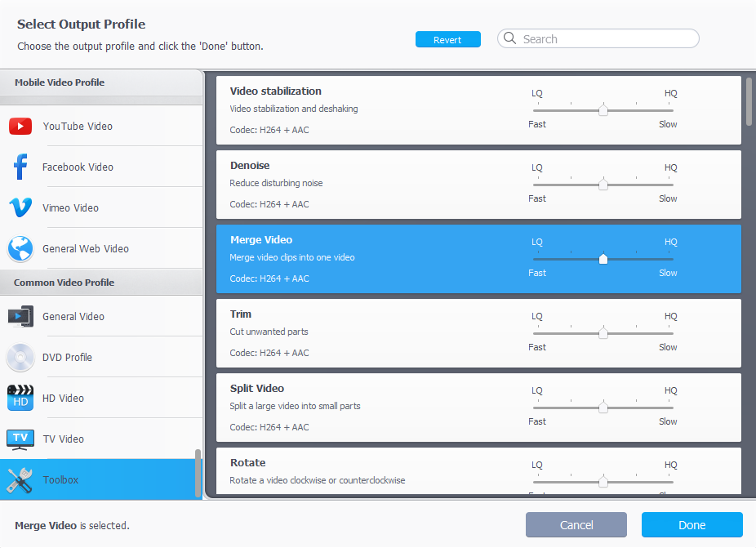Image resolution: width=756 pixels, height=548 pixels.
Task: Open General Web Video category
Action: (101, 248)
